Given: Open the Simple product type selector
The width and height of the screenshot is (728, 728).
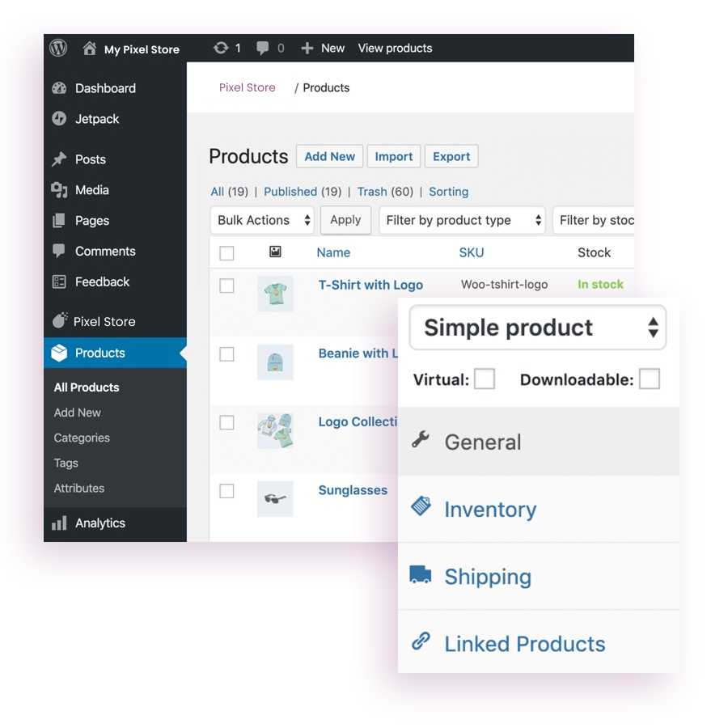Looking at the screenshot, I should [x=538, y=328].
